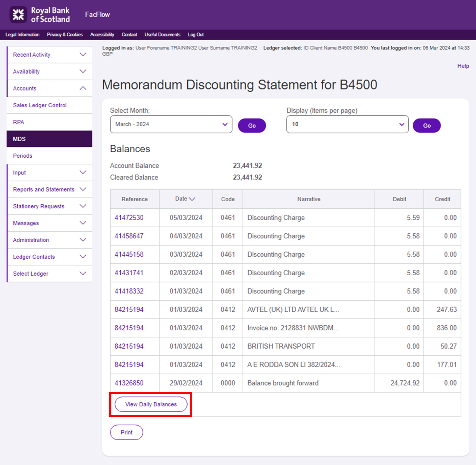Viewport: 476px width, 465px height.
Task: Click the Print button
Action: click(126, 432)
